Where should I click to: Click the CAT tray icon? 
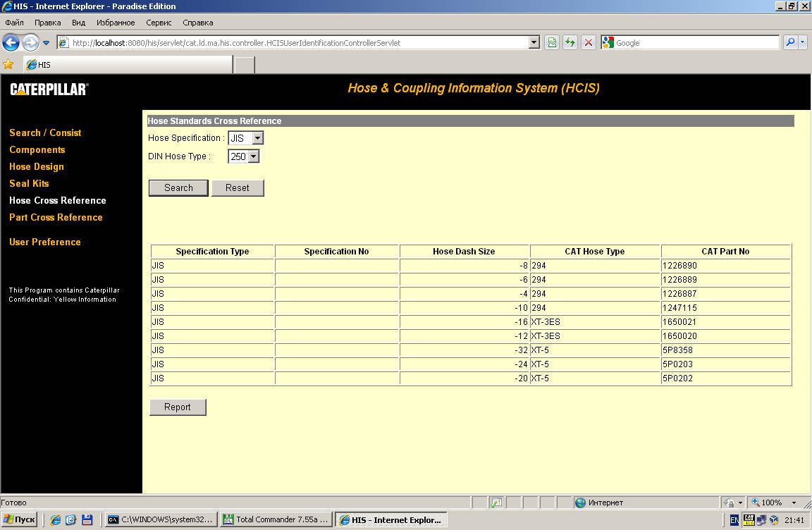tap(749, 519)
